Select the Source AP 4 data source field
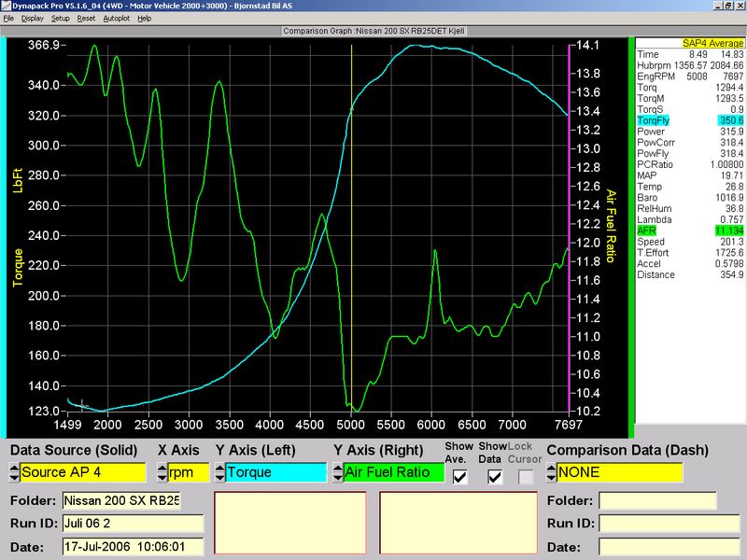This screenshot has height=560, width=747. click(x=83, y=472)
